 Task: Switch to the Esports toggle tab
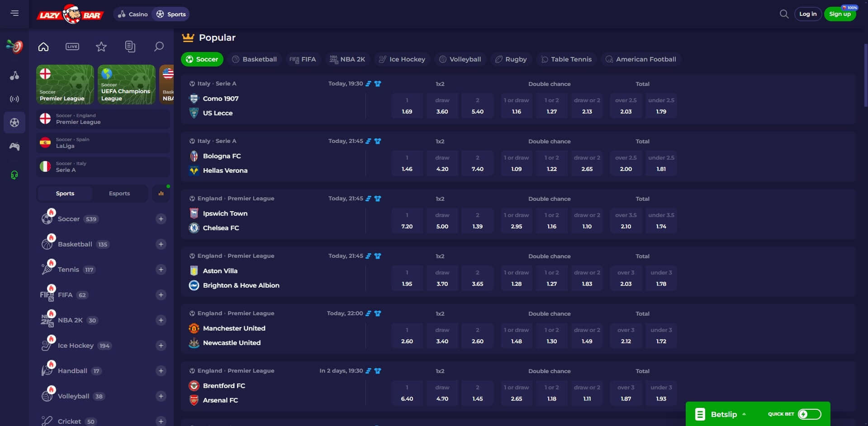[x=119, y=194]
